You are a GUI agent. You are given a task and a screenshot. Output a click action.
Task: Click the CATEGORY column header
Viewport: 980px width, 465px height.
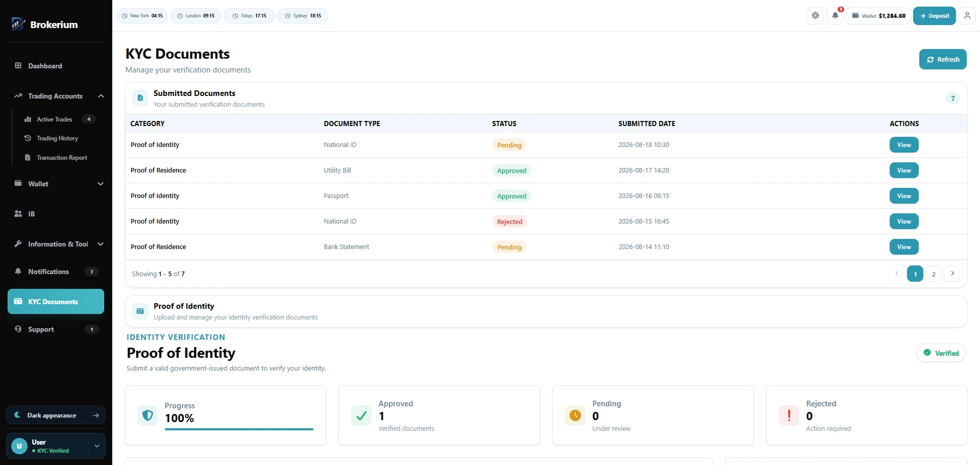pos(148,124)
